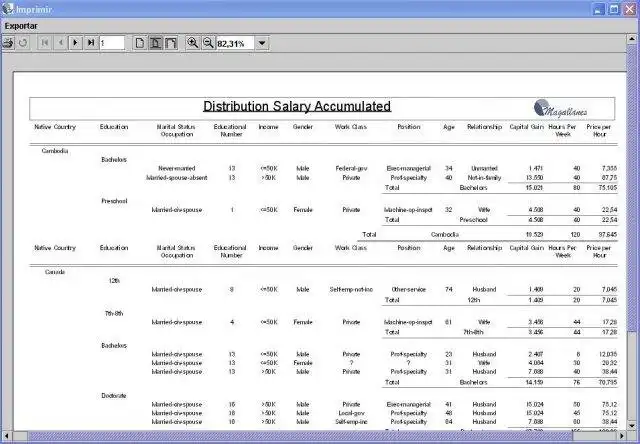Click the Not-in-family relationship cell
Image resolution: width=640 pixels, height=444 pixels.
click(x=484, y=178)
